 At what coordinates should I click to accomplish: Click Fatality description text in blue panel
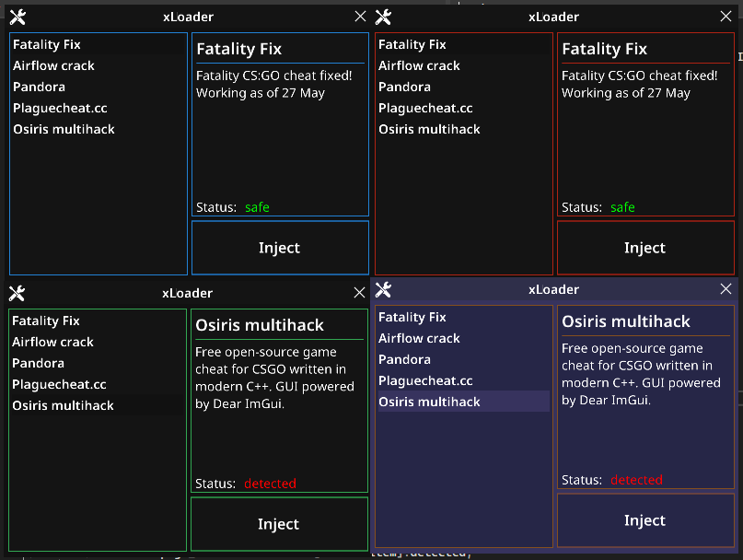pos(273,85)
